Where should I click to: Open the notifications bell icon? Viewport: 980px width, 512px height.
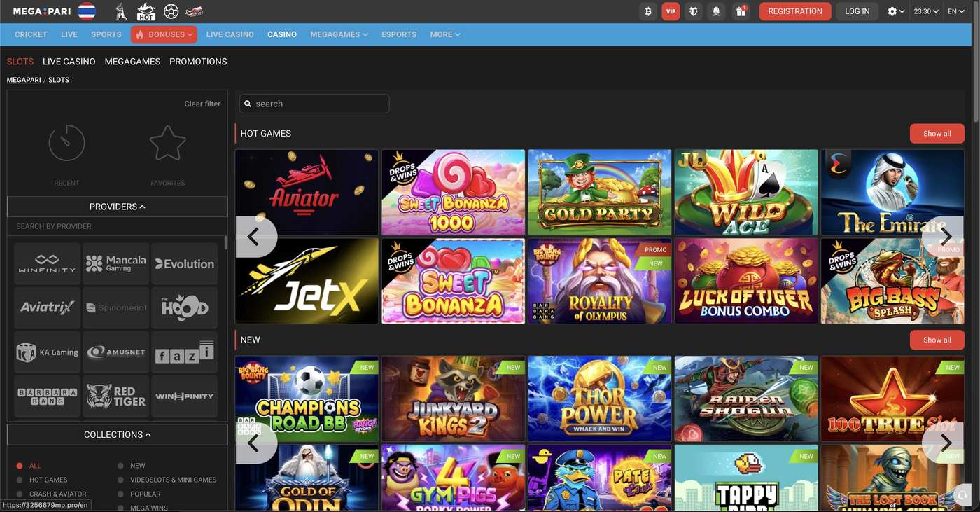[x=717, y=11]
